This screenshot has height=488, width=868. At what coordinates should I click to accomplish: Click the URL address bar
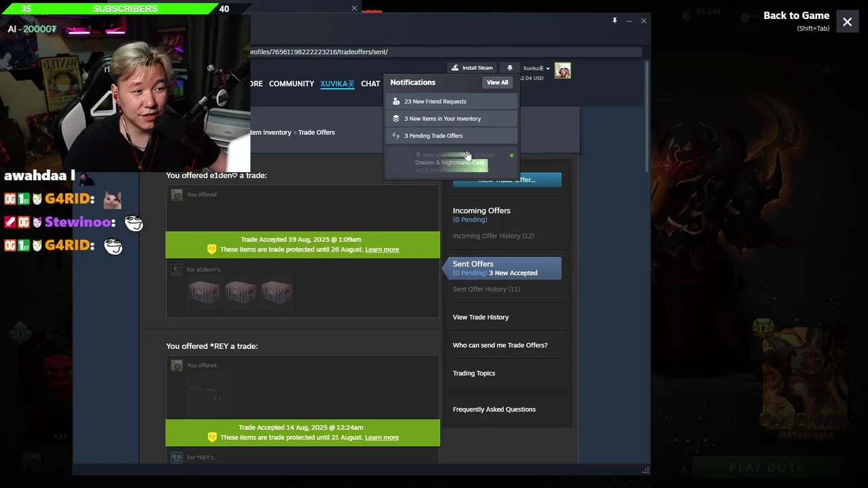click(446, 52)
